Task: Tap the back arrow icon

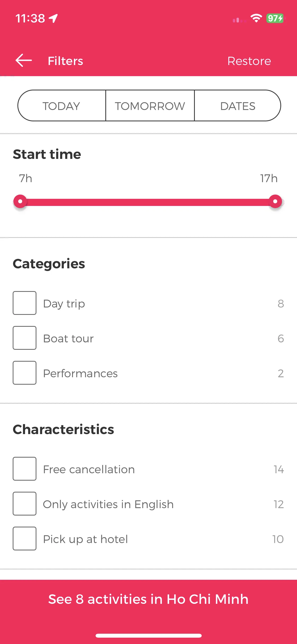Action: tap(23, 61)
